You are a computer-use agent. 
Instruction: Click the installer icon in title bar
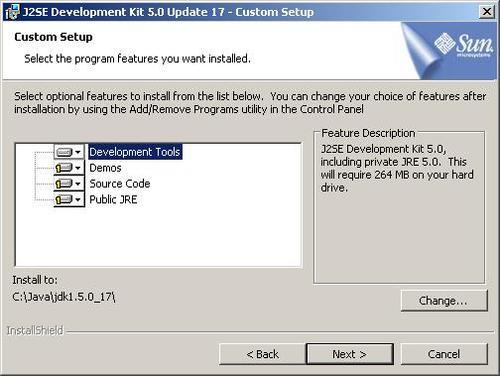click(12, 12)
